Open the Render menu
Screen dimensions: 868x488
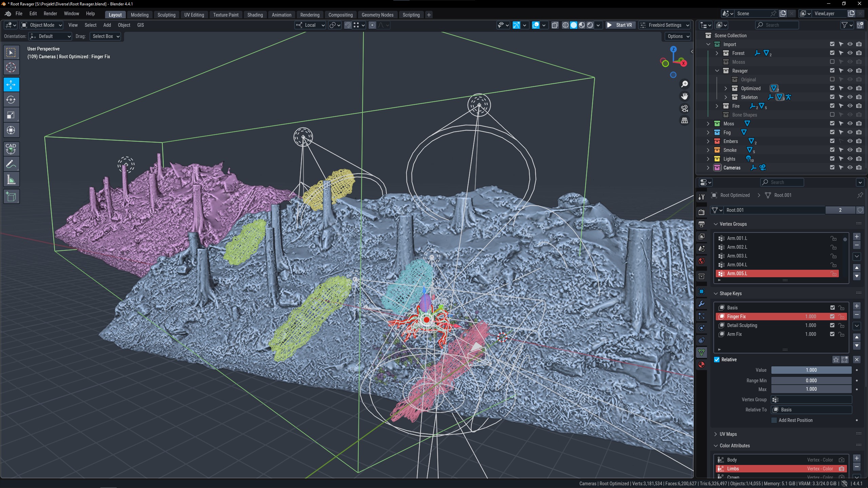[50, 14]
